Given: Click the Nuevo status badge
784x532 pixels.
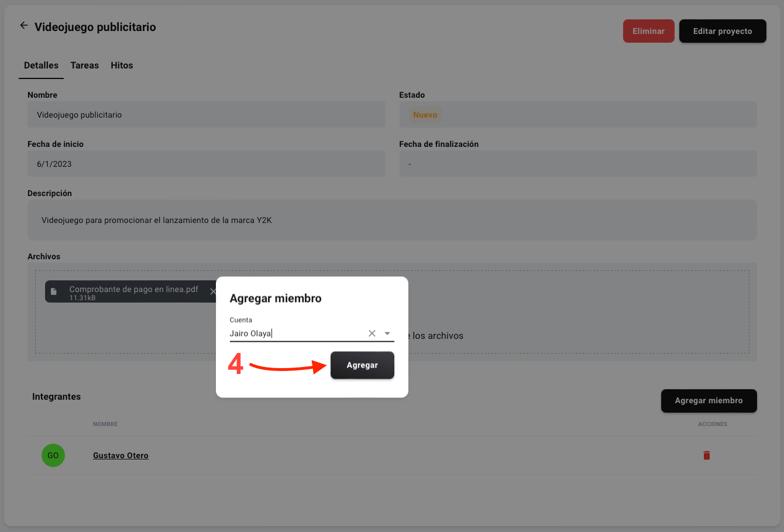Looking at the screenshot, I should pyautogui.click(x=425, y=115).
